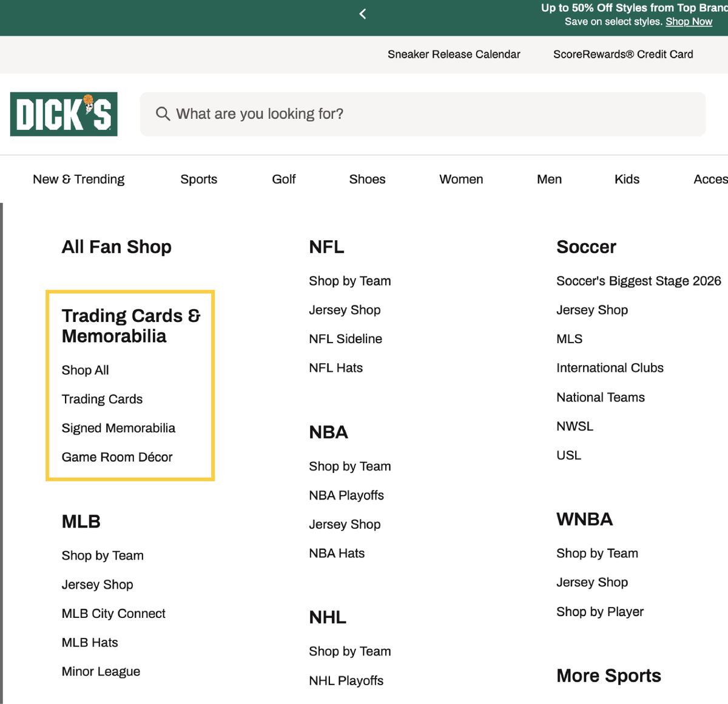The image size is (728, 704).
Task: Click Jersey Shop under NFL
Action: coord(345,310)
